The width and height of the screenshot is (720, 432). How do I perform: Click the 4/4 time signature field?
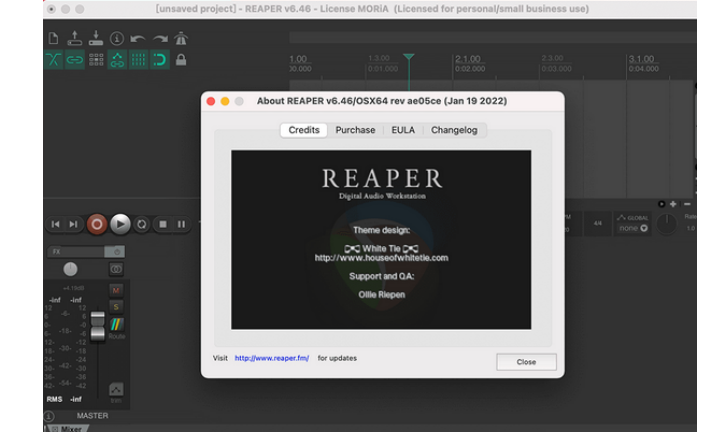point(597,224)
